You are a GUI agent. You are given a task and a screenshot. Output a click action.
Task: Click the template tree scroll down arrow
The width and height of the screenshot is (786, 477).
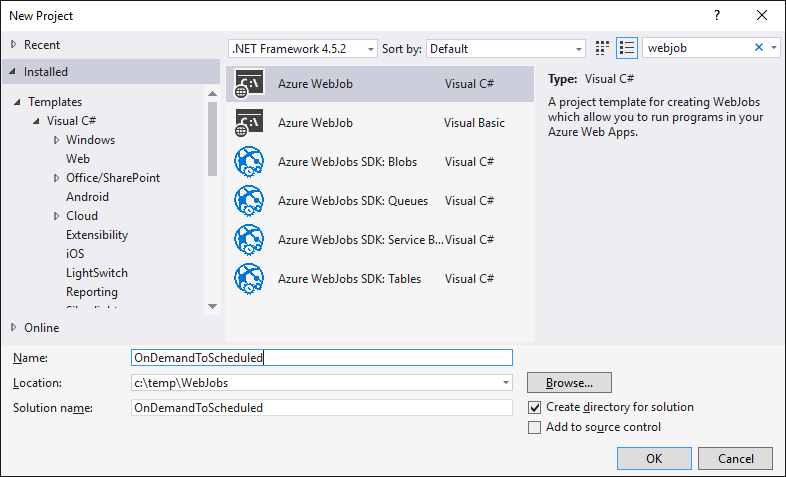click(x=213, y=306)
